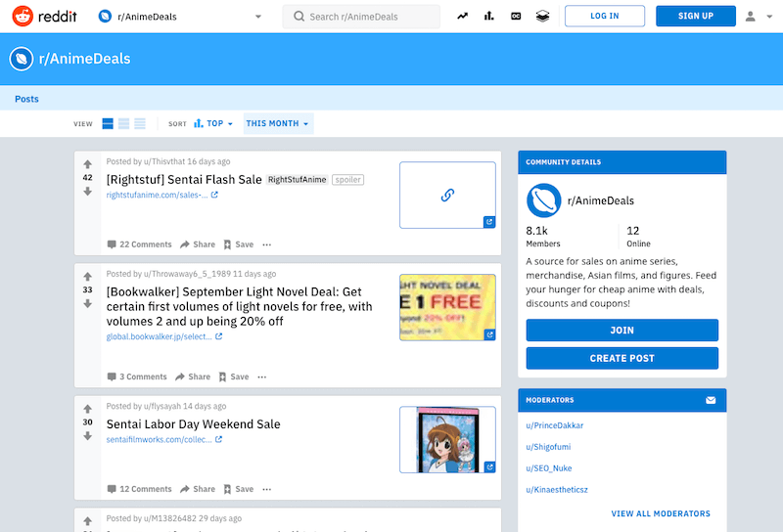The height and width of the screenshot is (532, 783).
Task: Share the Bookwalker Light Novel Deal post
Action: 193,377
